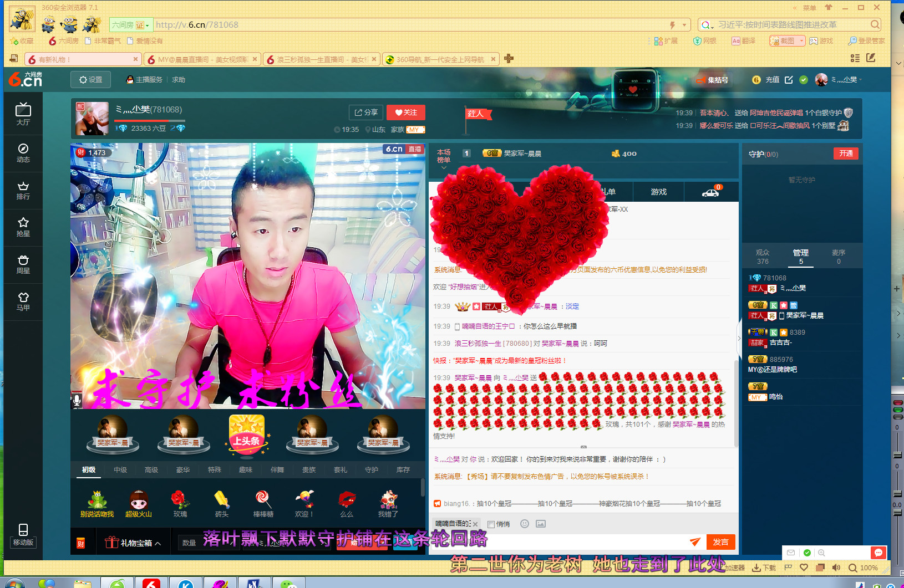The image size is (904, 588).
Task: Open the 大厅 lobby sidebar icon
Action: tap(23, 115)
